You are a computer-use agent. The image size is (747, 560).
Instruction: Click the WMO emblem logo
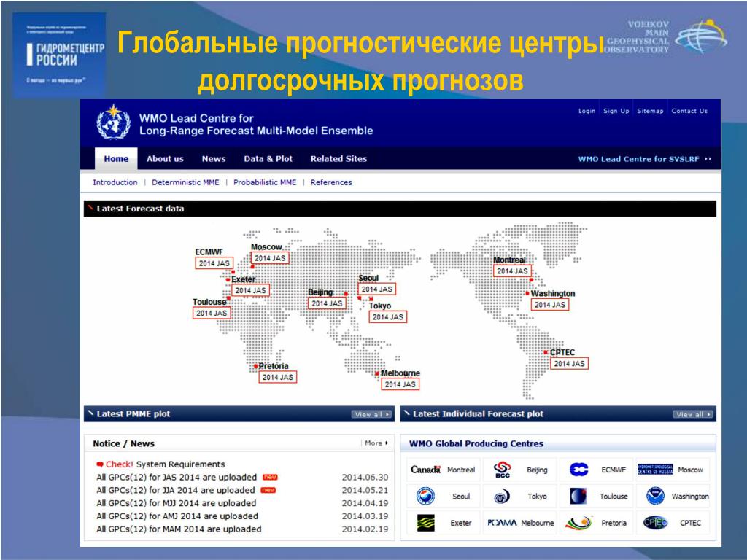tap(113, 122)
